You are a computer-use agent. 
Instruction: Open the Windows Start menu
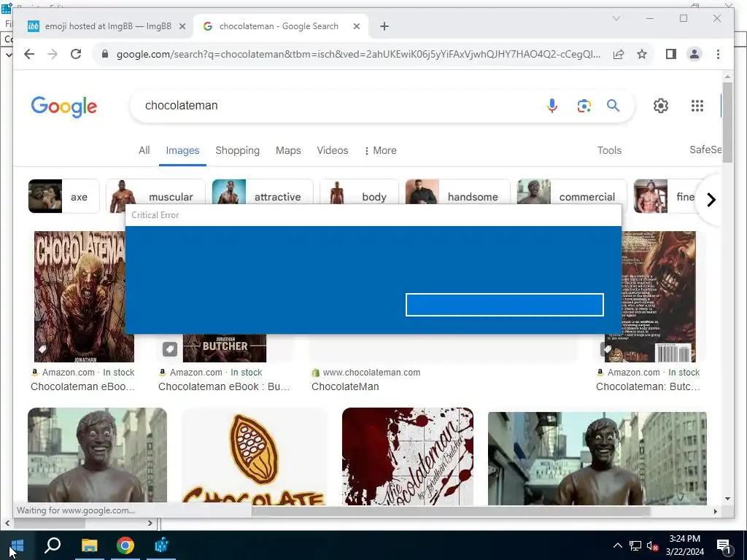17,545
